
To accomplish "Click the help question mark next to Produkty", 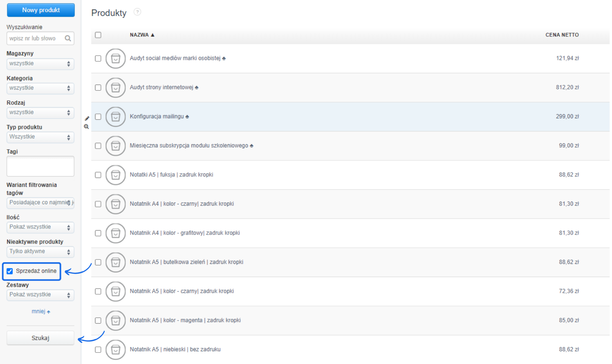I will click(137, 12).
